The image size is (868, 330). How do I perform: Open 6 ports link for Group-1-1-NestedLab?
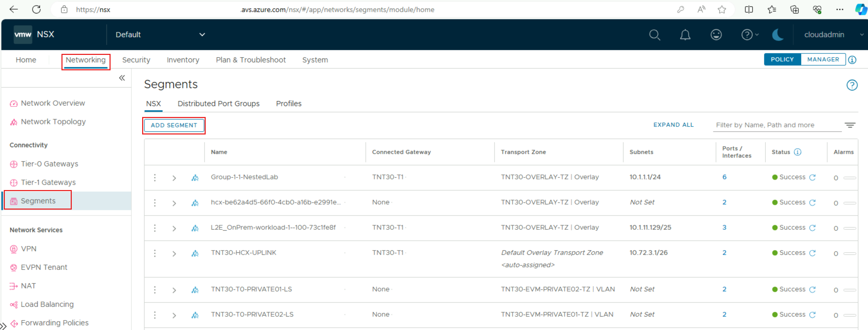coord(724,177)
